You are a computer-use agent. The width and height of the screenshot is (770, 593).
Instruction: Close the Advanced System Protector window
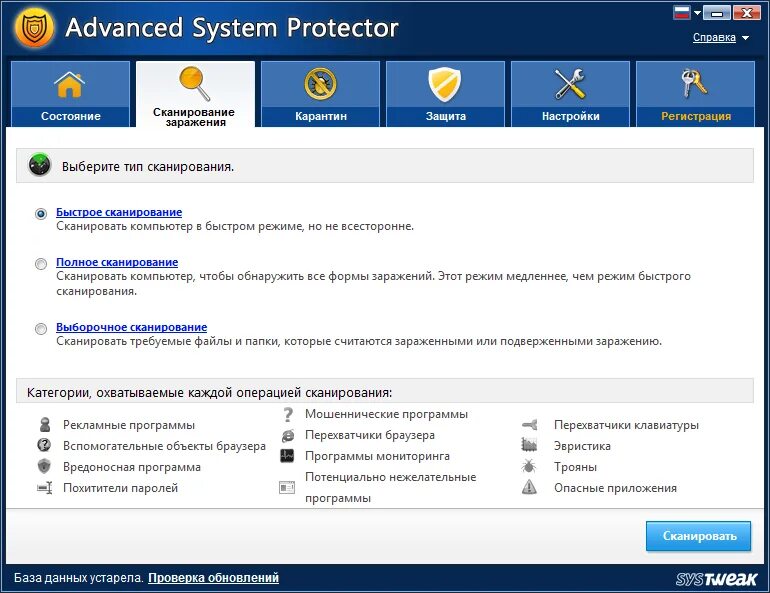point(746,13)
